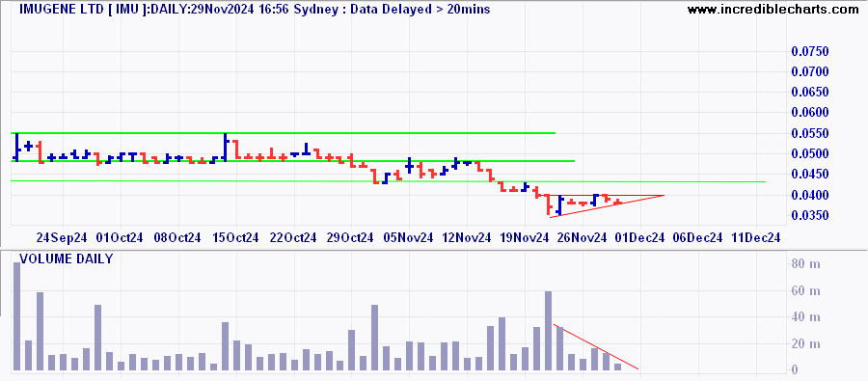
Task: Click the 0.0750 price axis label
Action: [810, 51]
